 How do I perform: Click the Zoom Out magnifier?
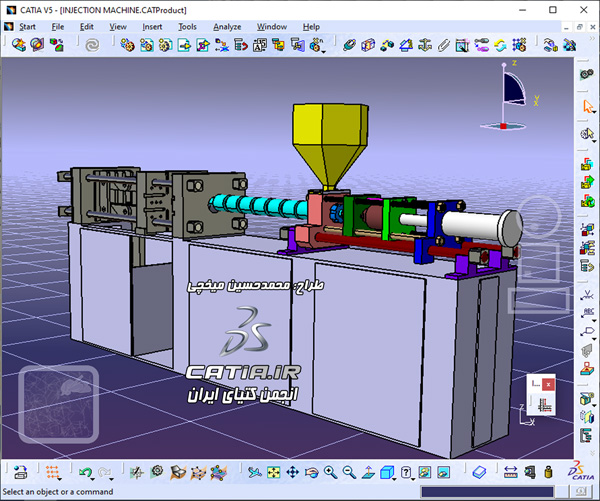pyautogui.click(x=349, y=472)
